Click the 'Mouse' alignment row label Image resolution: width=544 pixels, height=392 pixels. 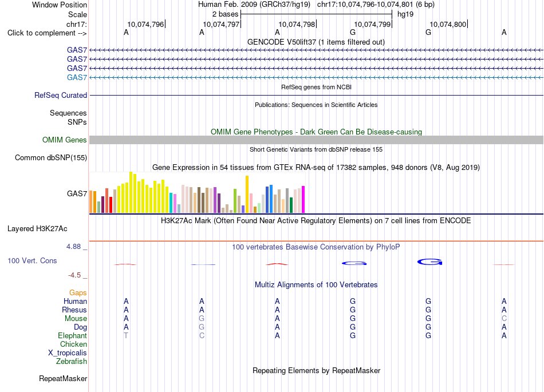76,319
